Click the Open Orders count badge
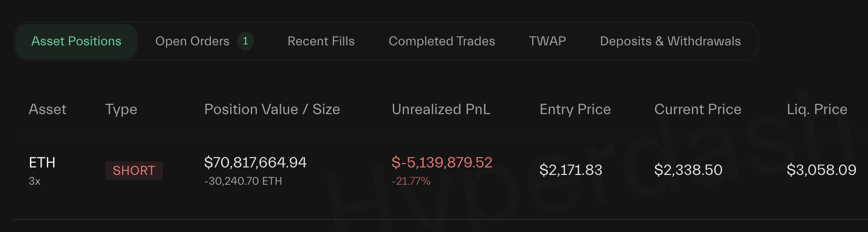 tap(245, 41)
